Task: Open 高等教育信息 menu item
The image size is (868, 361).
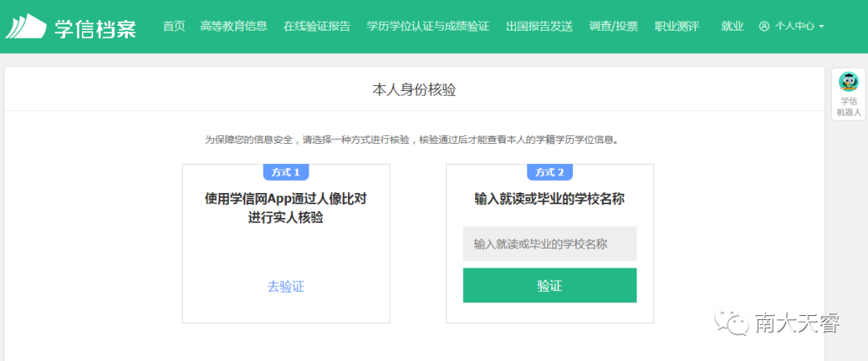Action: point(234,26)
